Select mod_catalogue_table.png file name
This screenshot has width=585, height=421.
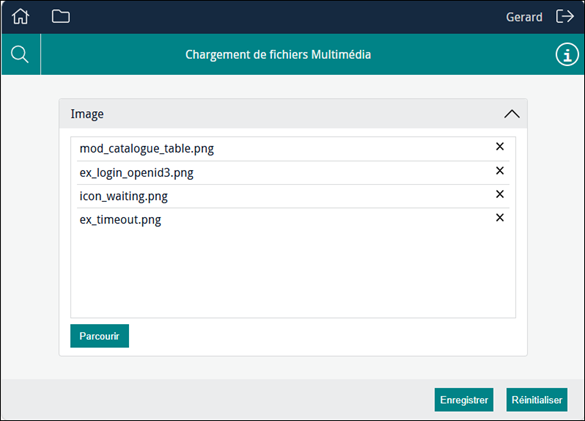147,149
